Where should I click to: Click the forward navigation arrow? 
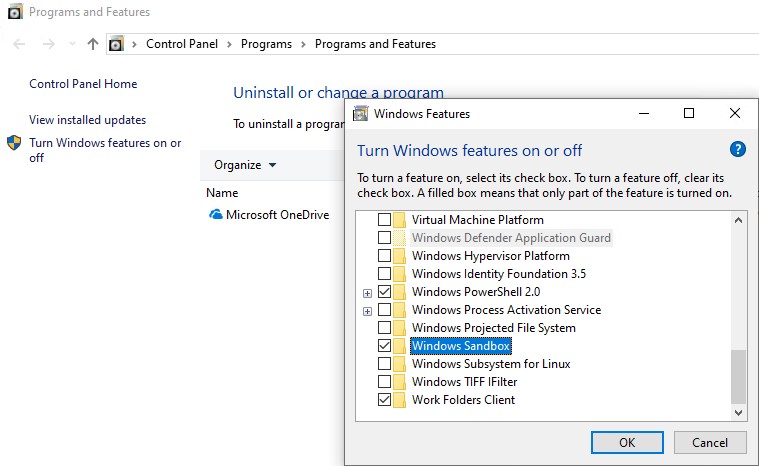pyautogui.click(x=48, y=44)
